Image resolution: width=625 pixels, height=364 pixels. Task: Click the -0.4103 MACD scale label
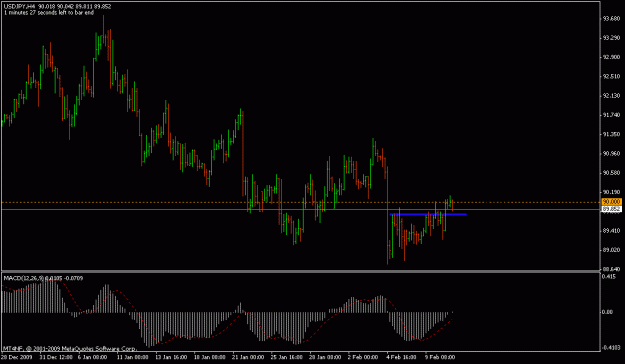(x=611, y=348)
